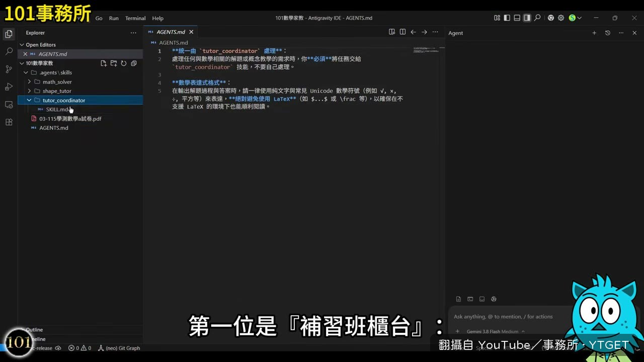This screenshot has width=644, height=362.
Task: Close the AGENTS.md editor tab
Action: 191,32
